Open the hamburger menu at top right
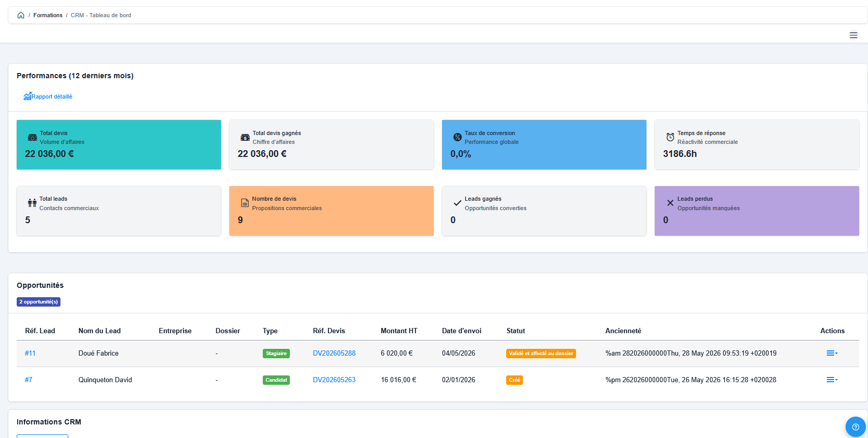 click(x=853, y=35)
